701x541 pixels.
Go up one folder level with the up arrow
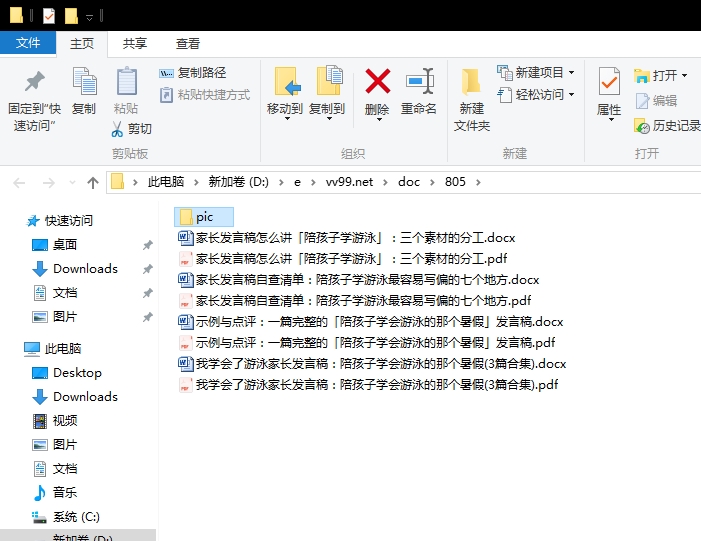tap(93, 182)
